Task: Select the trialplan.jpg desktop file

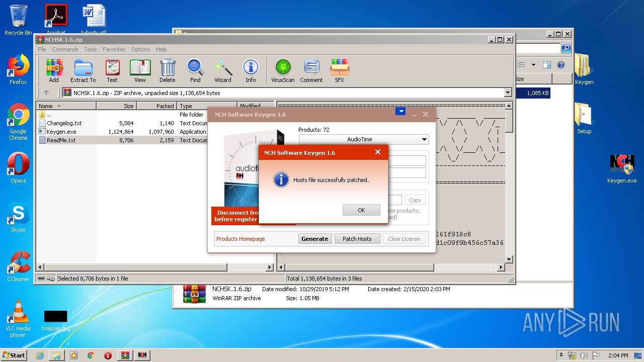Action: click(55, 320)
